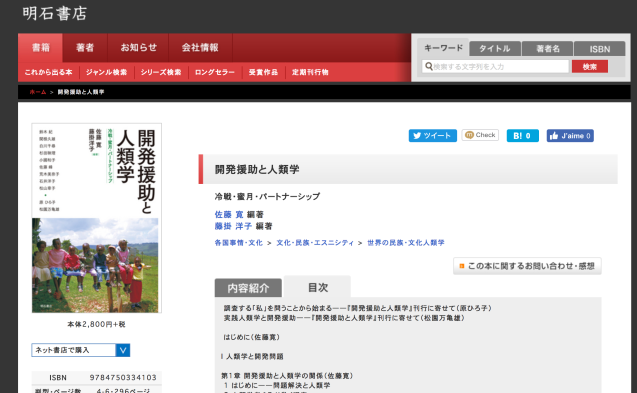
Task: Open author 佐藤 寛 link
Action: tap(229, 215)
